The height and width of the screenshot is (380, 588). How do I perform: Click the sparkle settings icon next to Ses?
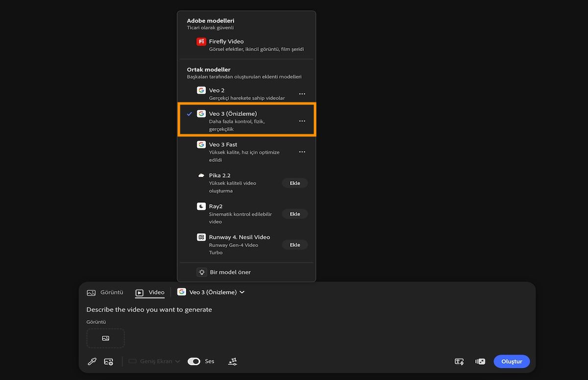pos(233,361)
